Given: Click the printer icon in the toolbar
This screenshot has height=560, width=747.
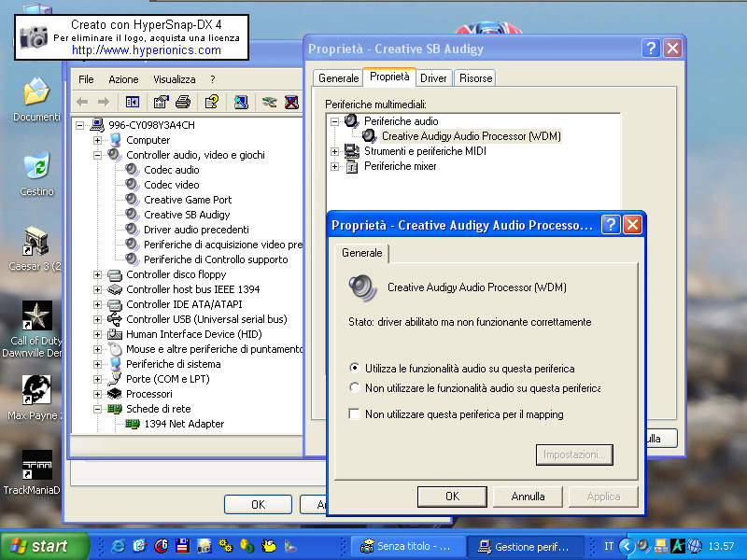Looking at the screenshot, I should tap(183, 102).
